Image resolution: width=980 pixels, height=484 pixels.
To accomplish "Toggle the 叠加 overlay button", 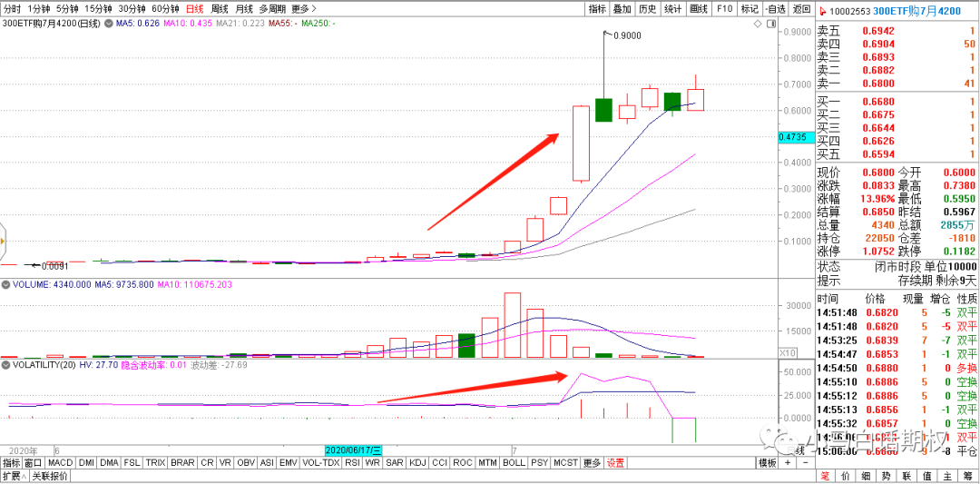I will [622, 8].
